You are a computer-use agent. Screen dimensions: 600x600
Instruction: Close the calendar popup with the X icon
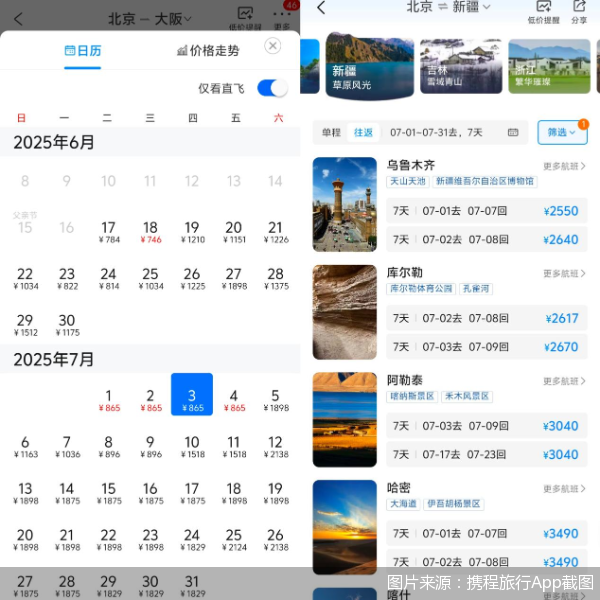[x=272, y=46]
